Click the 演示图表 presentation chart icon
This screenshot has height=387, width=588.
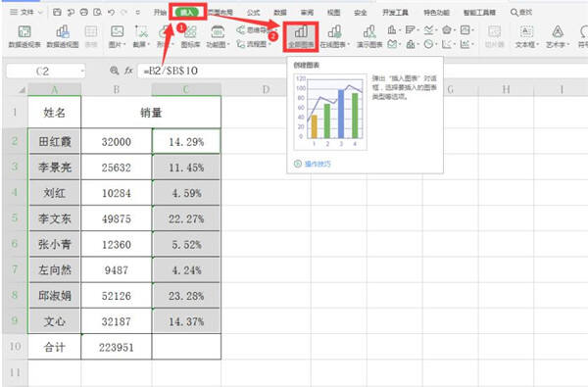369,37
